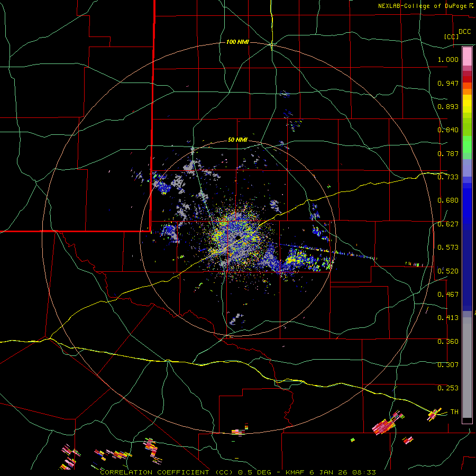Select the 0.307 scale value
Viewport: 476px width, 476px height.
[x=448, y=365]
